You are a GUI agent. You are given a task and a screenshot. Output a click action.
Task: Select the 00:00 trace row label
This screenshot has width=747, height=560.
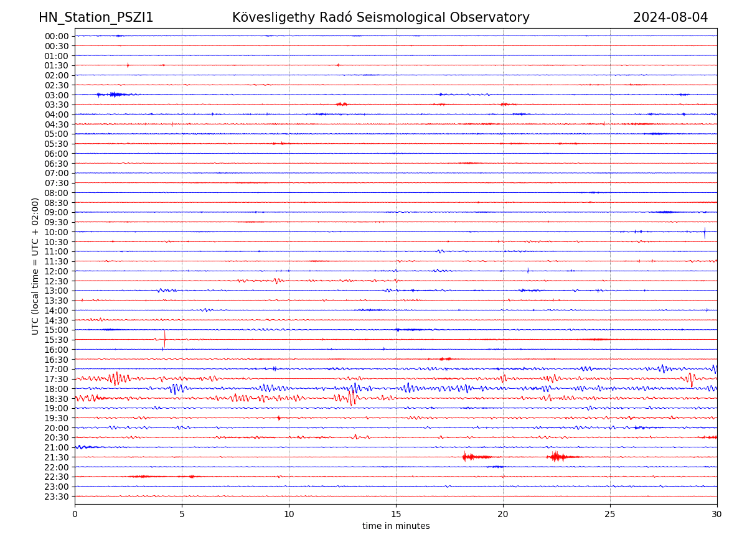(x=57, y=36)
